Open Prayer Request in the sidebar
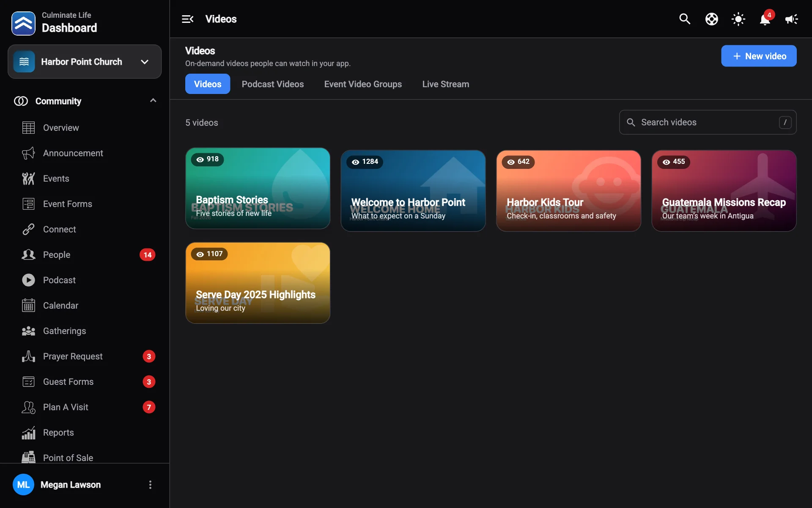Screen dimensions: 812x508 (x=85, y=356)
